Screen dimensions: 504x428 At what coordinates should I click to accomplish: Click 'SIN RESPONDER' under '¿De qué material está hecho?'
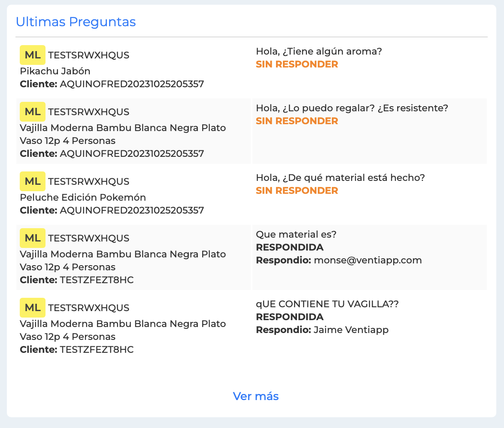pyautogui.click(x=297, y=190)
